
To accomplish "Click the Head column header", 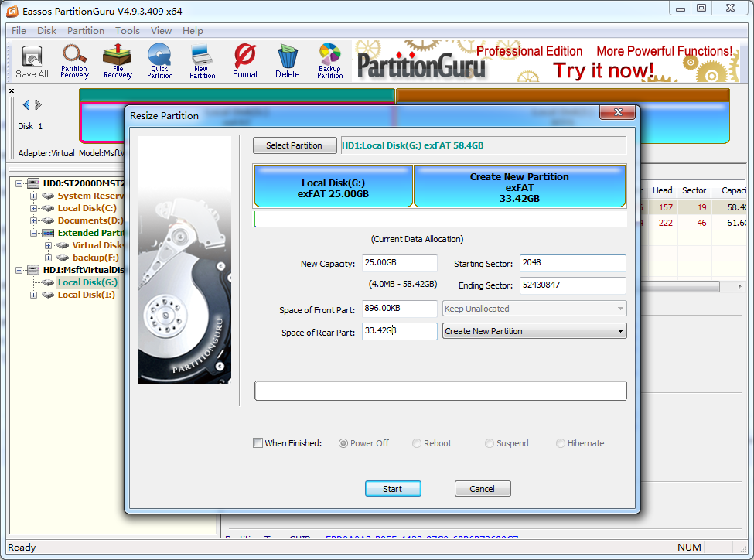I will click(662, 190).
